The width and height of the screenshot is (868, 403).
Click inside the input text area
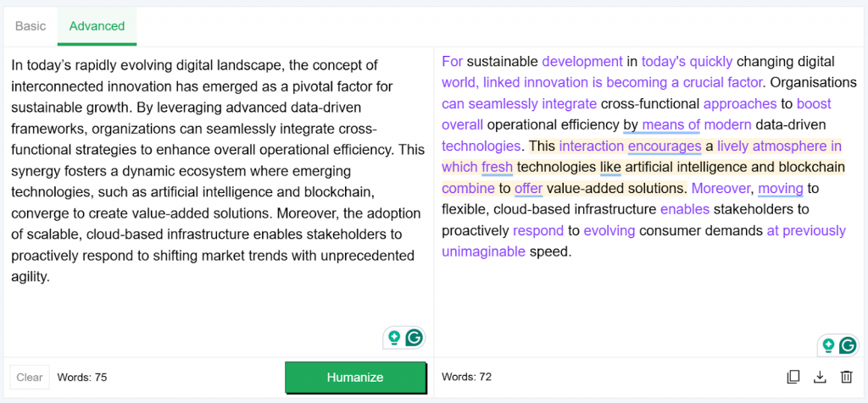point(218,199)
